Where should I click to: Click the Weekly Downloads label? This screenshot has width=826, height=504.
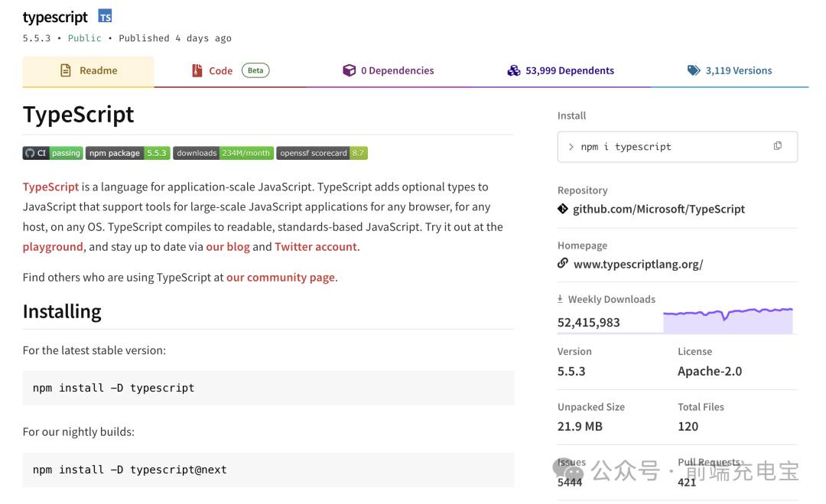click(x=612, y=299)
